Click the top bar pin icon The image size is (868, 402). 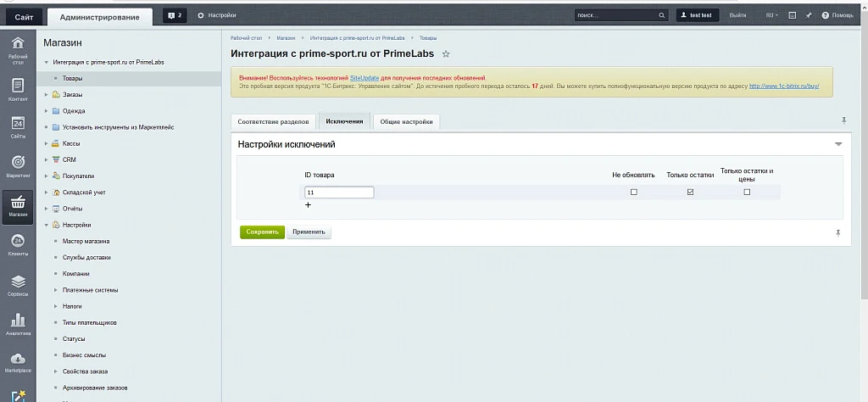coord(809,15)
